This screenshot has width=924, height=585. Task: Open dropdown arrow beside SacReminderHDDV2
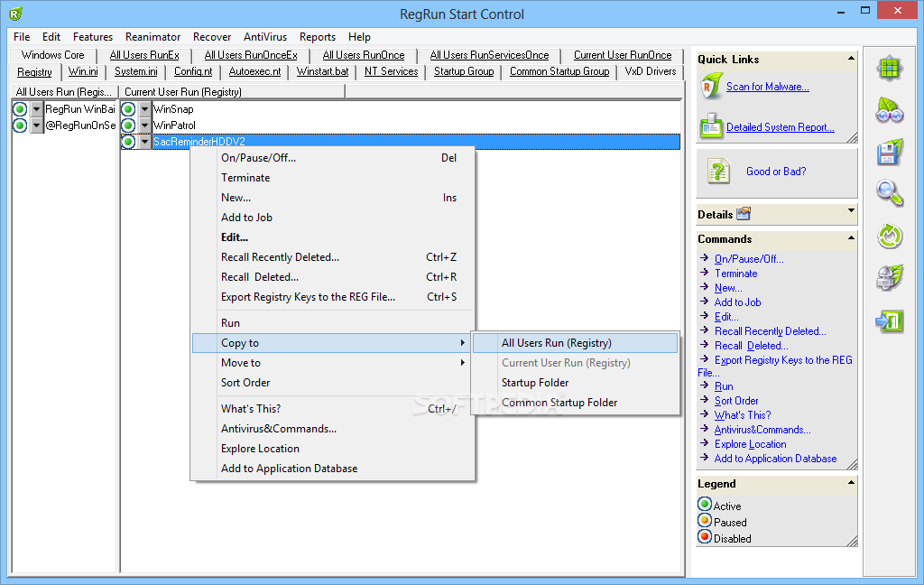point(144,142)
